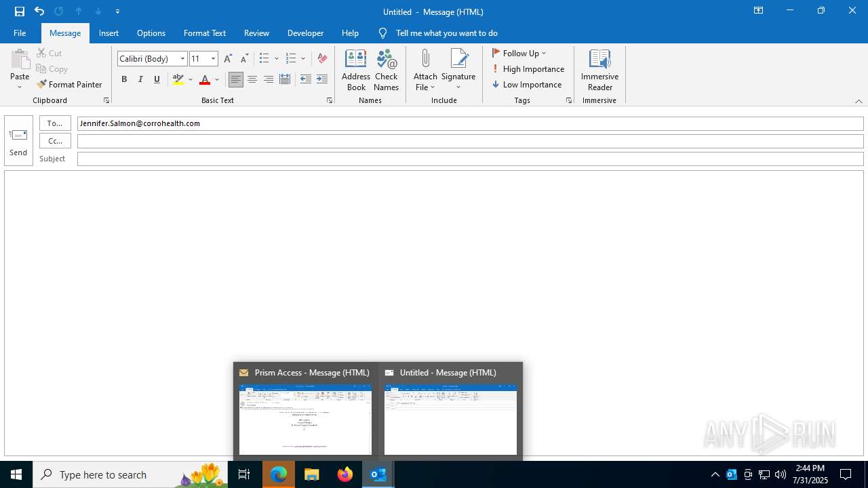Open the Windows Start menu

pos(16,474)
